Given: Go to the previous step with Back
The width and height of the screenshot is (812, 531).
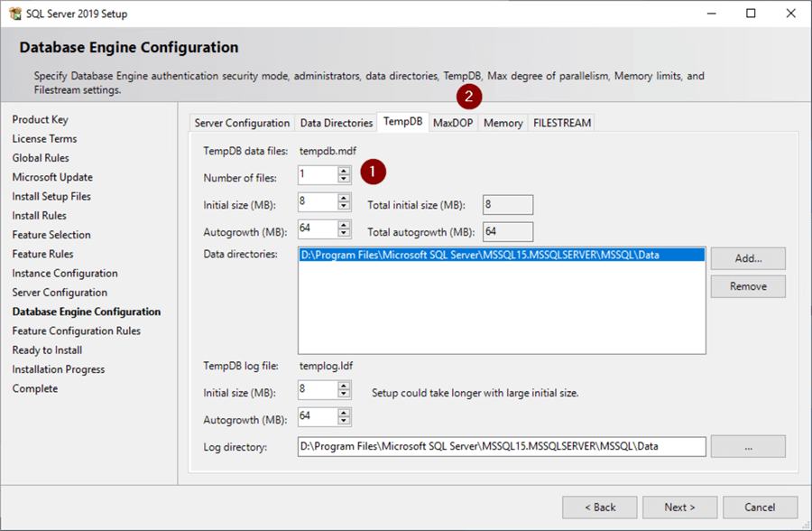Looking at the screenshot, I should 600,508.
